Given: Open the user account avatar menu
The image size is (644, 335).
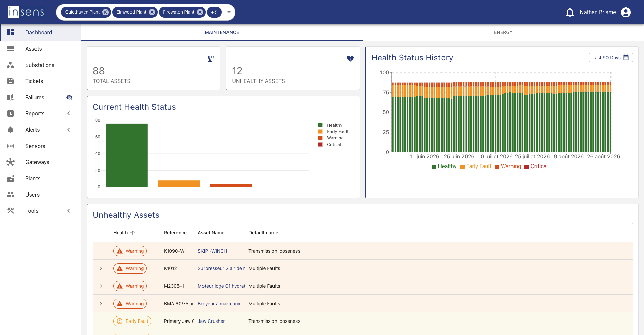Looking at the screenshot, I should point(626,12).
